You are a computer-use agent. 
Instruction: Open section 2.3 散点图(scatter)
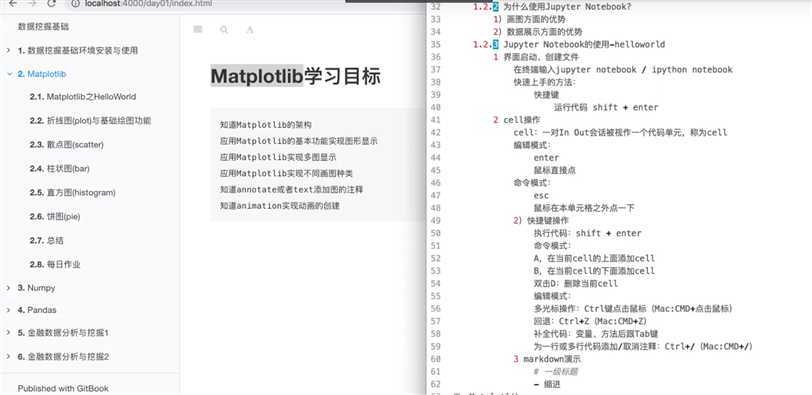(x=67, y=145)
